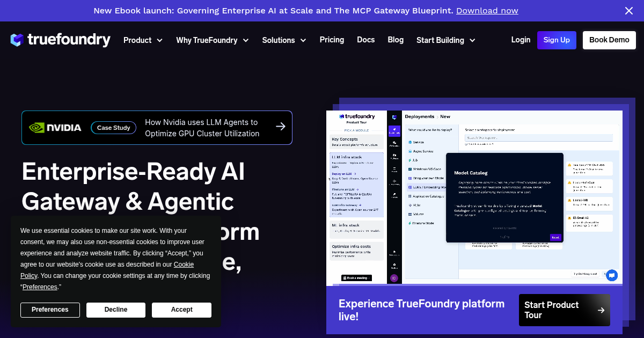
Task: Click the Search Workspace field in the preview
Action: coord(538,138)
